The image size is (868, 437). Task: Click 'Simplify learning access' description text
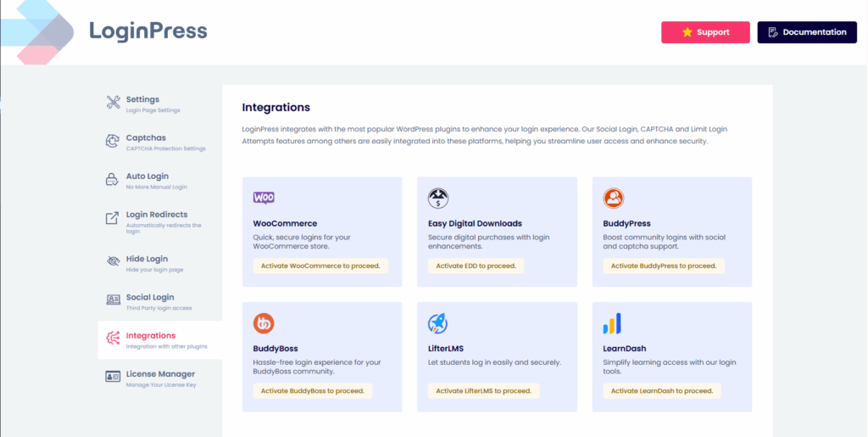tap(670, 367)
